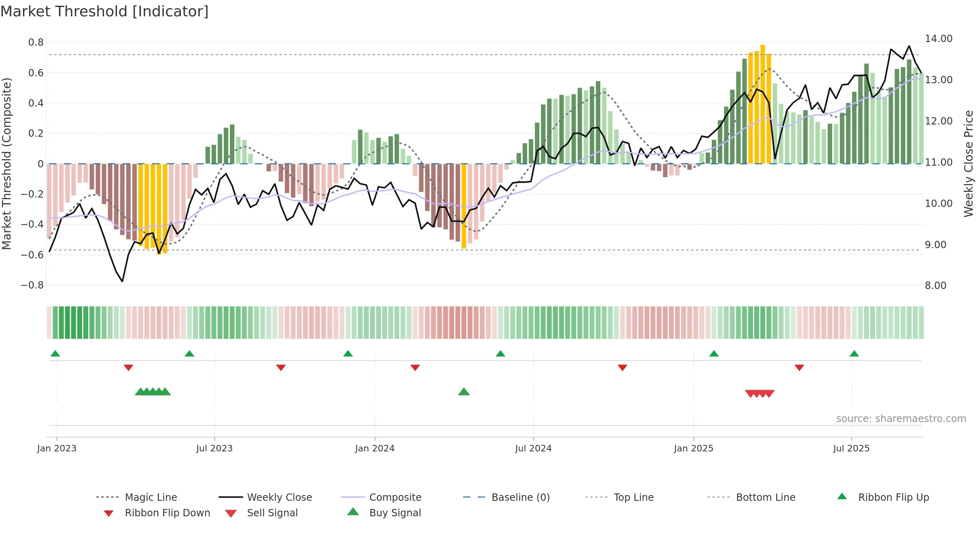Select the Ribbon Flip Up marker near December 2023
Screen dimensions: 980x551
pos(348,353)
